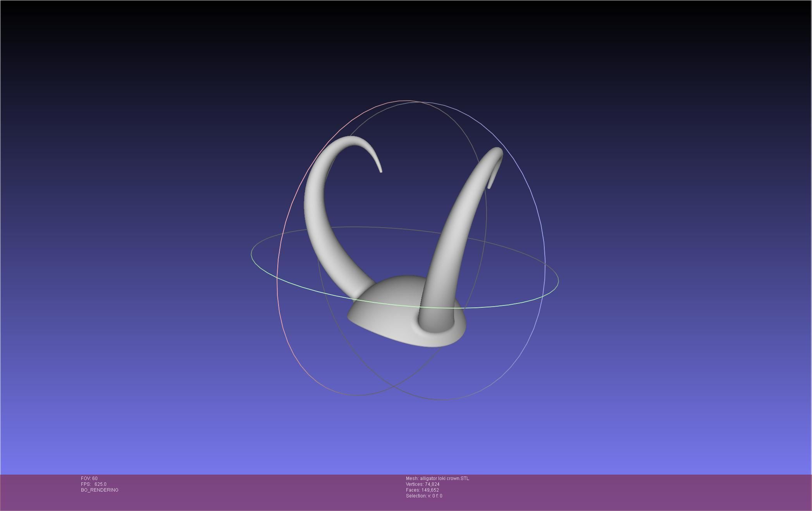Click the 'FOV: 60' status text

click(x=89, y=478)
